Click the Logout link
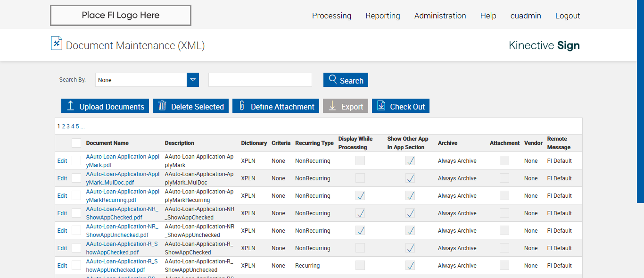 coord(567,16)
